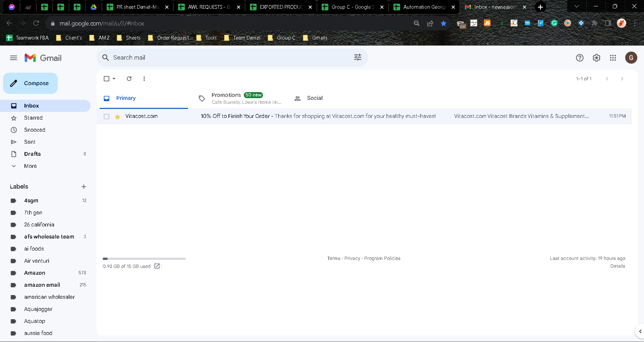Open the amazon email label
This screenshot has width=644, height=342.
(x=45, y=285)
